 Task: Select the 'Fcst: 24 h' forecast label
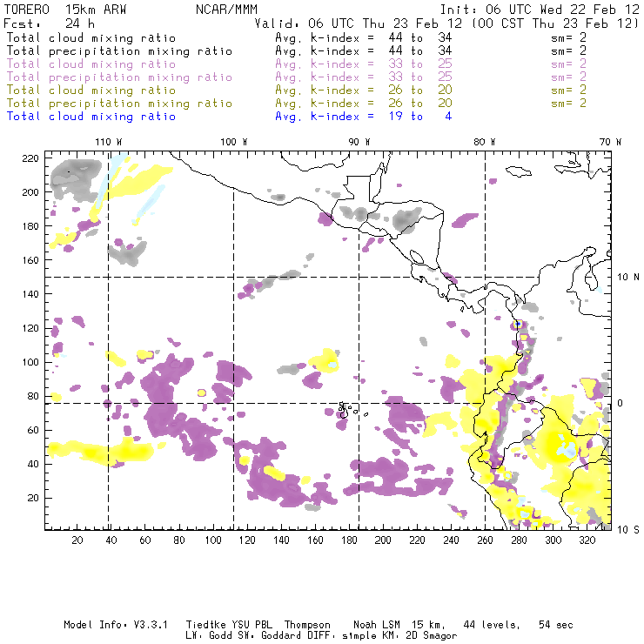pos(49,23)
